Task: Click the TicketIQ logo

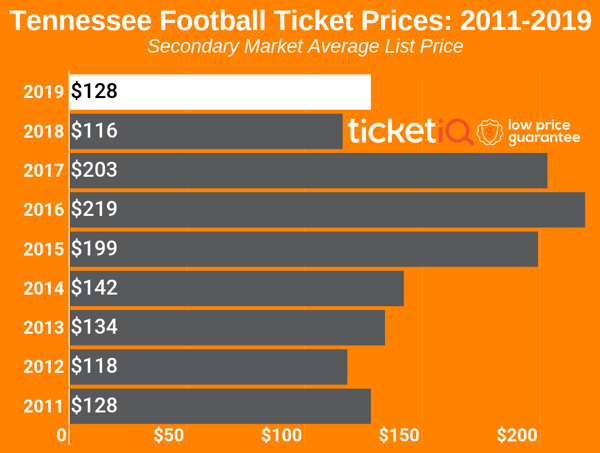Action: click(411, 132)
